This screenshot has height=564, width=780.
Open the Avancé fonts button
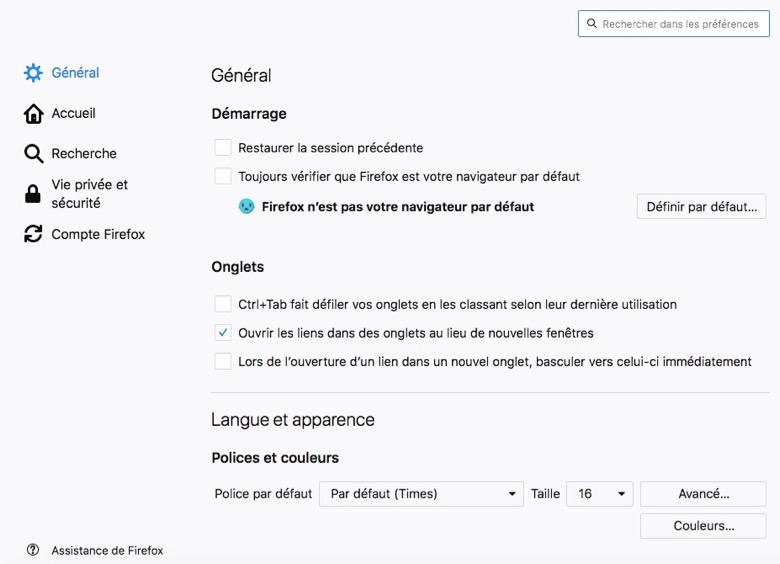(703, 494)
